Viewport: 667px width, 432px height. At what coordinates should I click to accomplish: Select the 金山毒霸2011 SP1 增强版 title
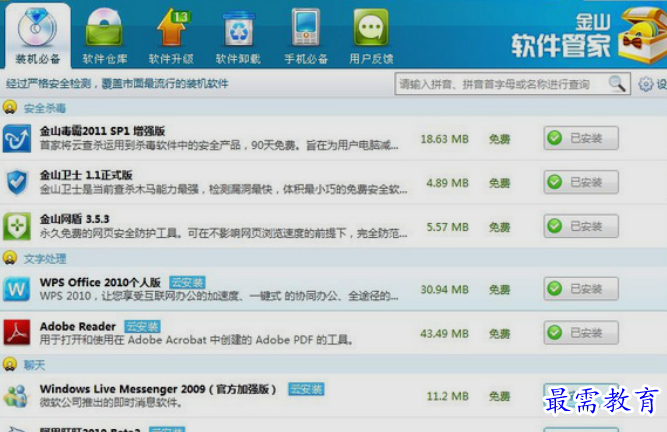[x=102, y=131]
